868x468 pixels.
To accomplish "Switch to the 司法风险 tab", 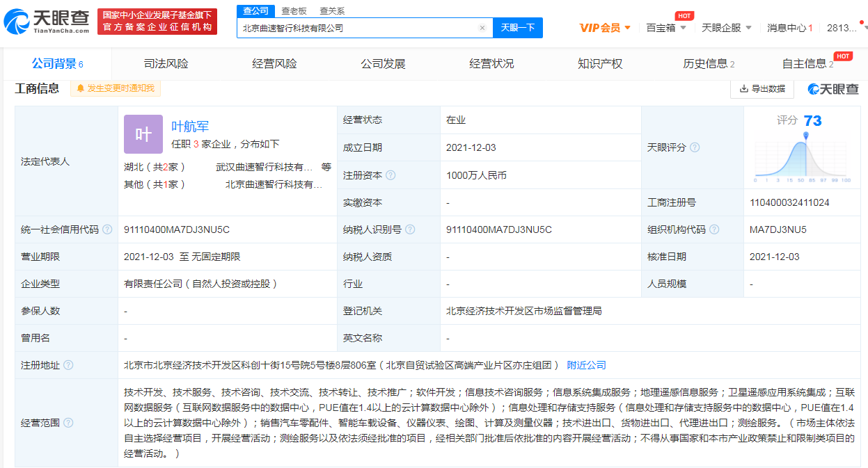I will (x=166, y=64).
